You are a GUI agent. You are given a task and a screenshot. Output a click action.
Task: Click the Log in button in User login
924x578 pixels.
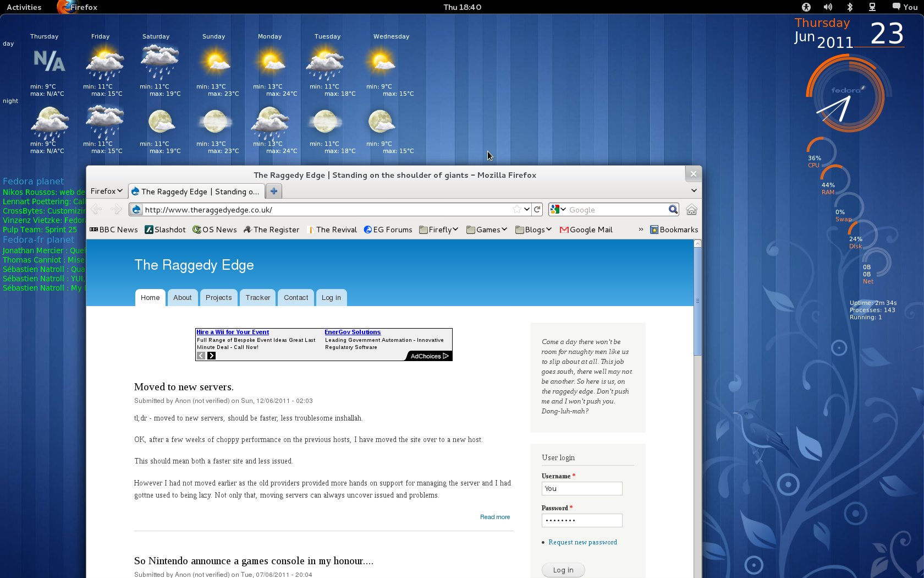point(563,570)
